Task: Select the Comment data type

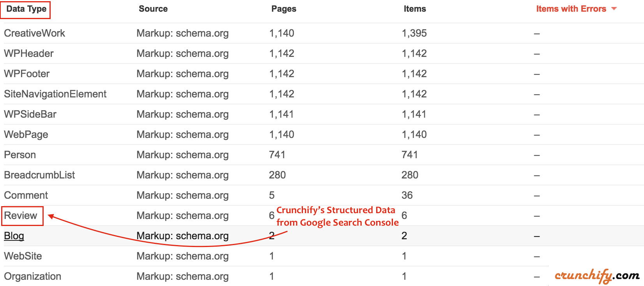Action: pos(26,195)
